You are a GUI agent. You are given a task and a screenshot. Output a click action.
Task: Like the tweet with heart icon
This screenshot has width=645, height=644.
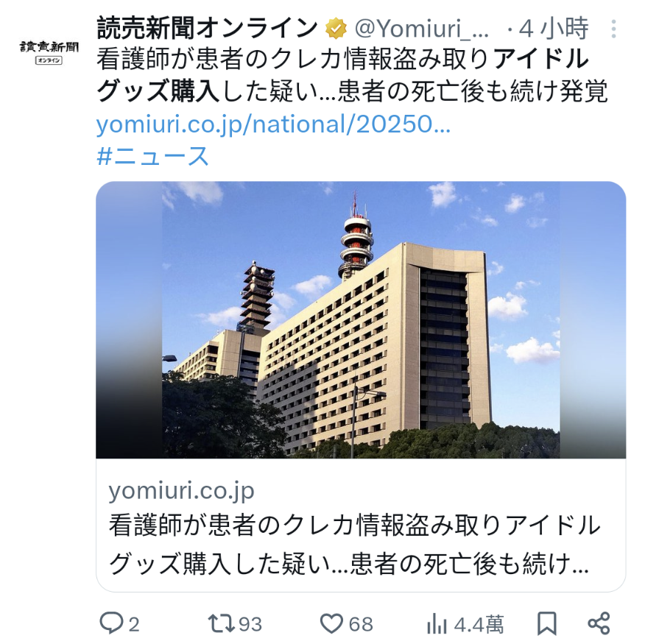click(x=331, y=623)
